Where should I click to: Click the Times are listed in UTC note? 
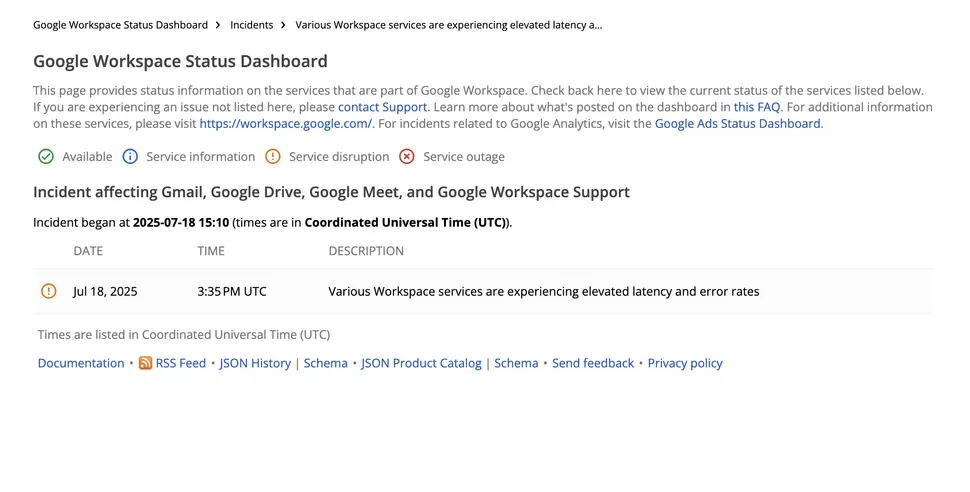click(x=184, y=335)
